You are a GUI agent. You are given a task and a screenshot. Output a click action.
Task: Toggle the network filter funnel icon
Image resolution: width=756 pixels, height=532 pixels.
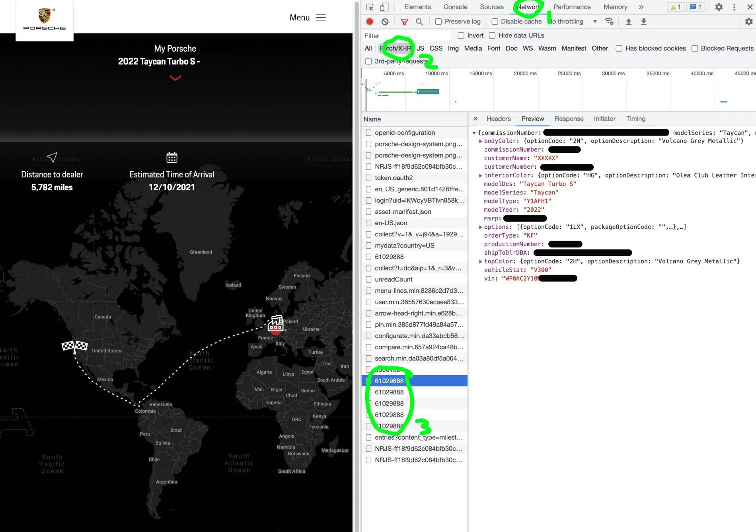(x=404, y=21)
